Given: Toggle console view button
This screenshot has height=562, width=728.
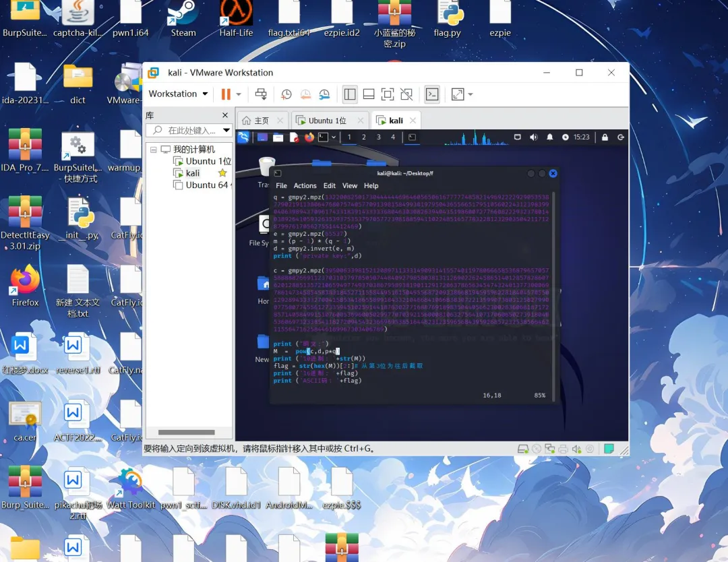Looking at the screenshot, I should point(432,94).
